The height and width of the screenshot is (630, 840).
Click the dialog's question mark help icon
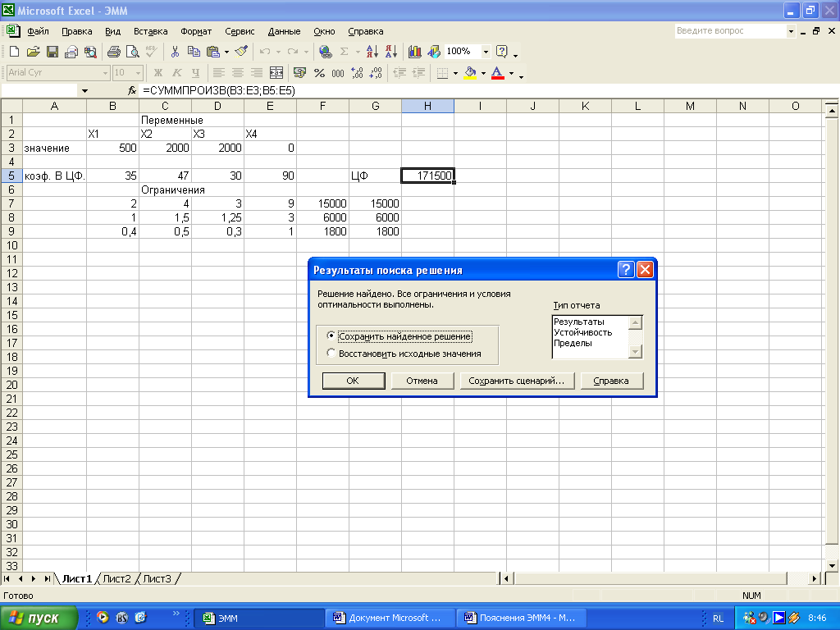[626, 270]
